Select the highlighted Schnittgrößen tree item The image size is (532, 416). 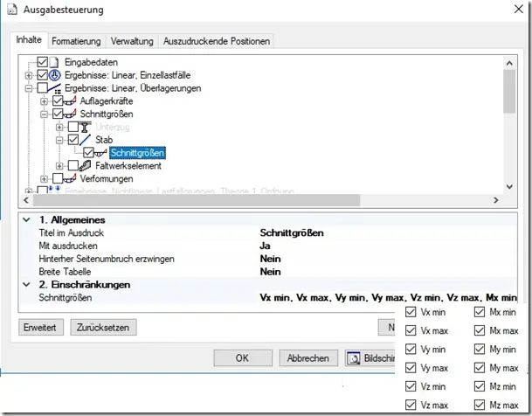(x=137, y=153)
